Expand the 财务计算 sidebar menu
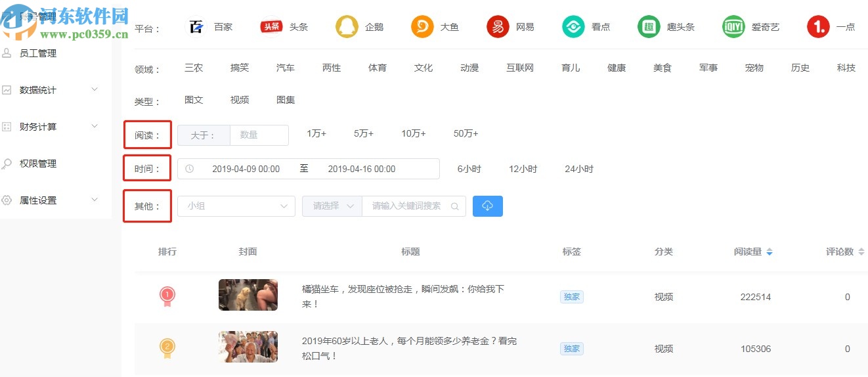The image size is (868, 377). [95, 126]
